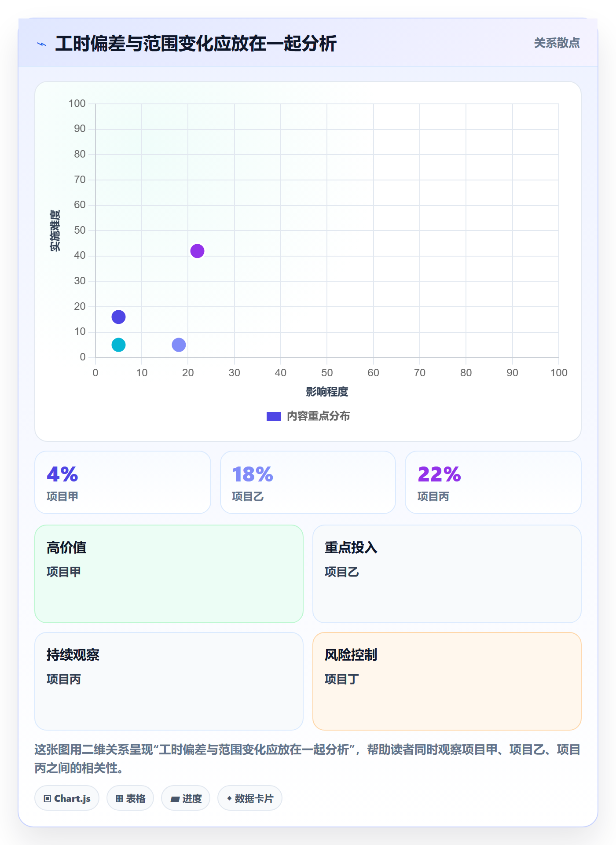The image size is (616, 845).
Task: Click the 影响程度 x-axis title
Action: (x=327, y=392)
